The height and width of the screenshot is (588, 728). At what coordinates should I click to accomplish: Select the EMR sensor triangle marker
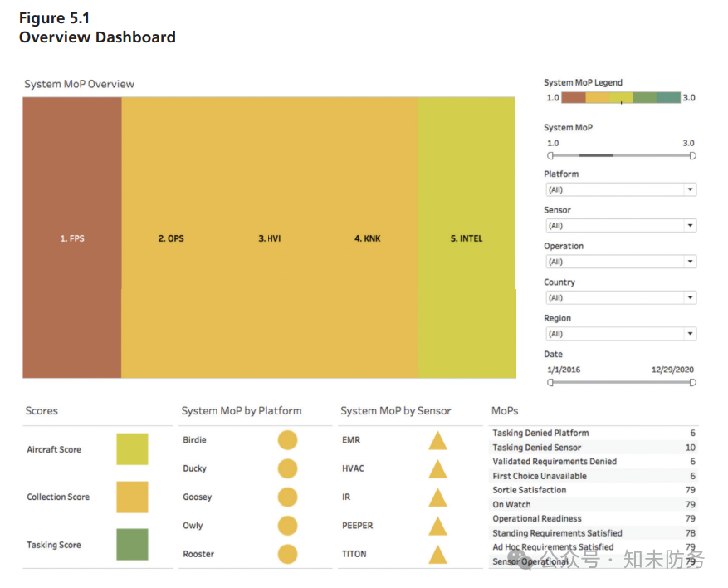pos(437,441)
